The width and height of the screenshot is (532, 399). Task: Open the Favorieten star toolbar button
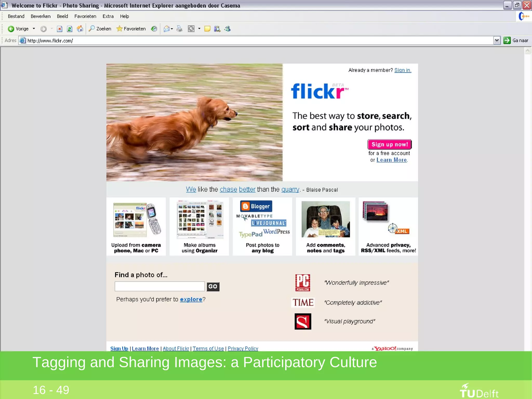tap(131, 29)
